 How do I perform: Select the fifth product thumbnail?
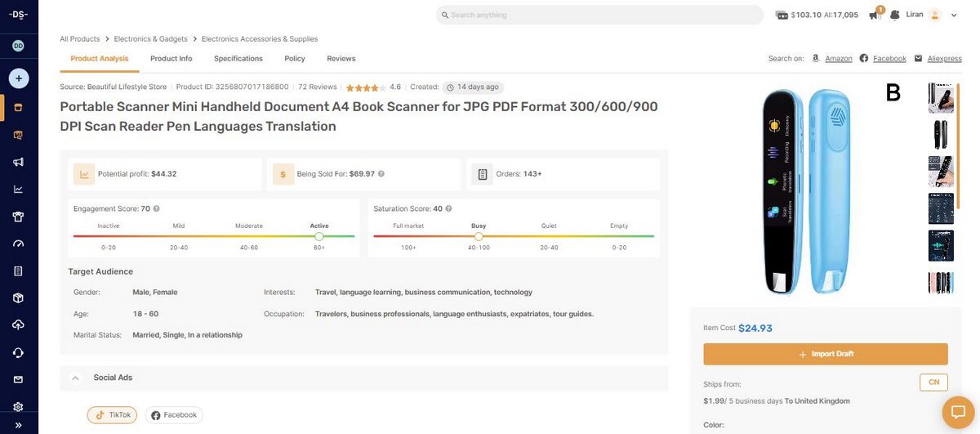[x=941, y=245]
